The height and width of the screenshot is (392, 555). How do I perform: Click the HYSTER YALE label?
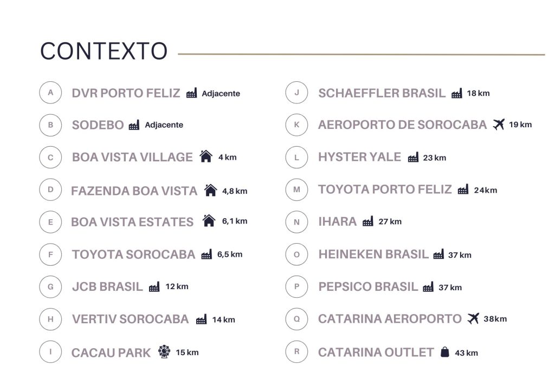click(359, 157)
